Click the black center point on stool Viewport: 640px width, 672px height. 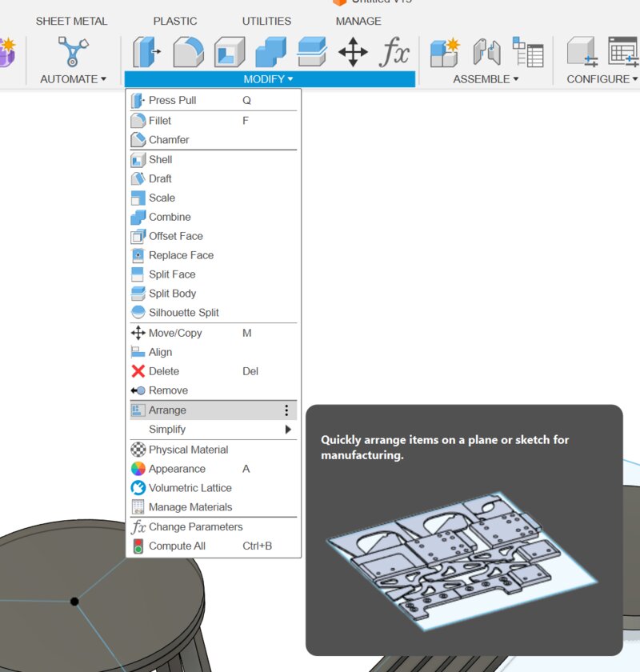pos(74,602)
